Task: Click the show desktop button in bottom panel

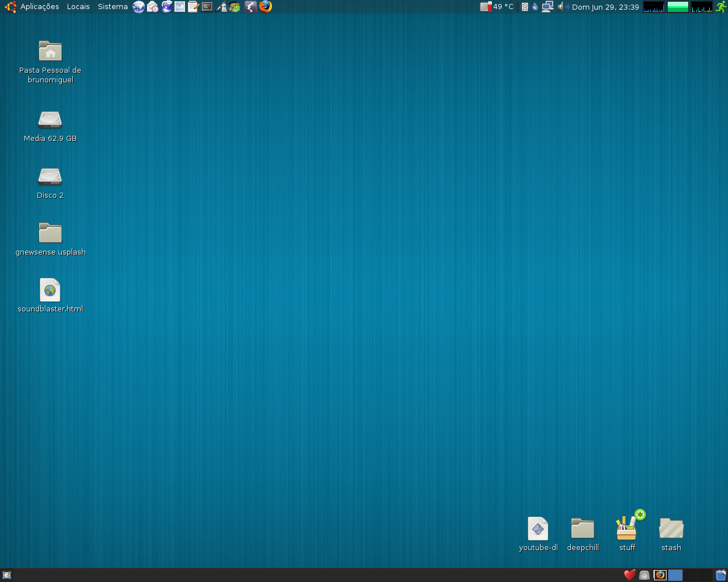Action: pos(7,575)
